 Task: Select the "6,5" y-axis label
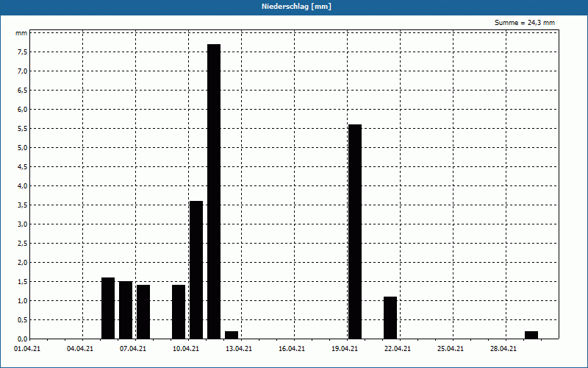(23, 90)
